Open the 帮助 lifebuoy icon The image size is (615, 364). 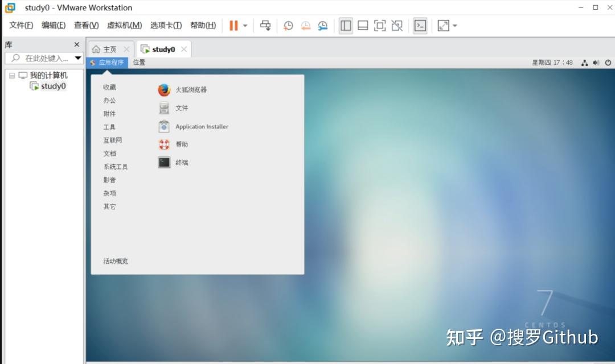[x=164, y=144]
